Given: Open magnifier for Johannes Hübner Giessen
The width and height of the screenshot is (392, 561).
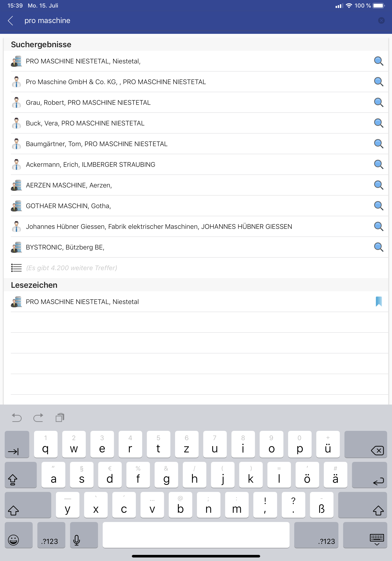Looking at the screenshot, I should tap(379, 226).
